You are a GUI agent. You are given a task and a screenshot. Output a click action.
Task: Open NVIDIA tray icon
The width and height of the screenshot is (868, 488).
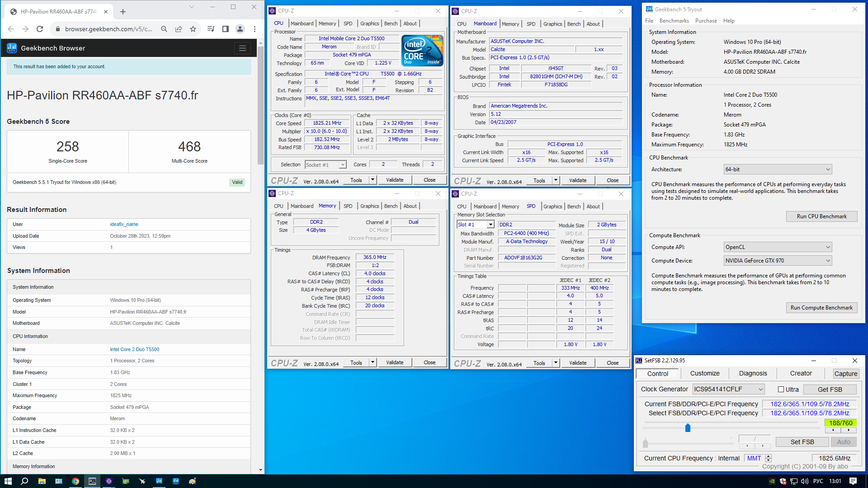(772, 481)
